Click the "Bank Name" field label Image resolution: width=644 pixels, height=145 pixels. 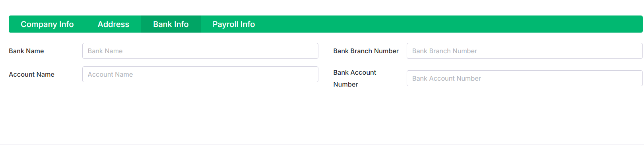[26, 51]
